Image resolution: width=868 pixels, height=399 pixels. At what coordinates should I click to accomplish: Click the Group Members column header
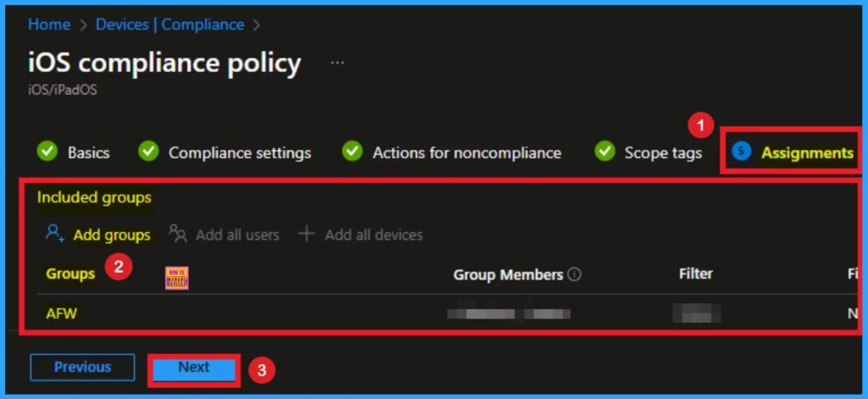point(508,274)
